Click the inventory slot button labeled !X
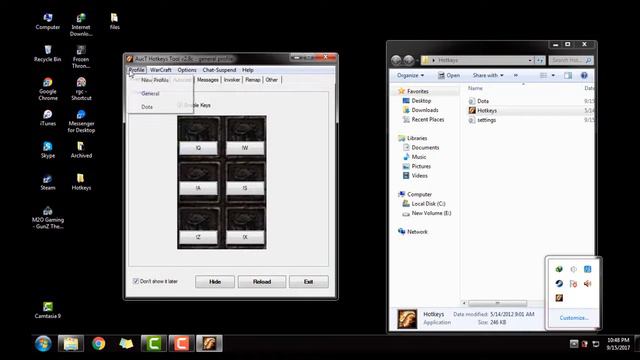This screenshot has width=640, height=360. pyautogui.click(x=245, y=237)
